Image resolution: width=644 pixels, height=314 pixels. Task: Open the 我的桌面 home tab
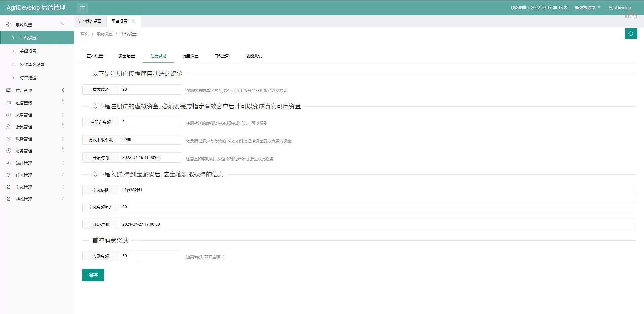(90, 21)
